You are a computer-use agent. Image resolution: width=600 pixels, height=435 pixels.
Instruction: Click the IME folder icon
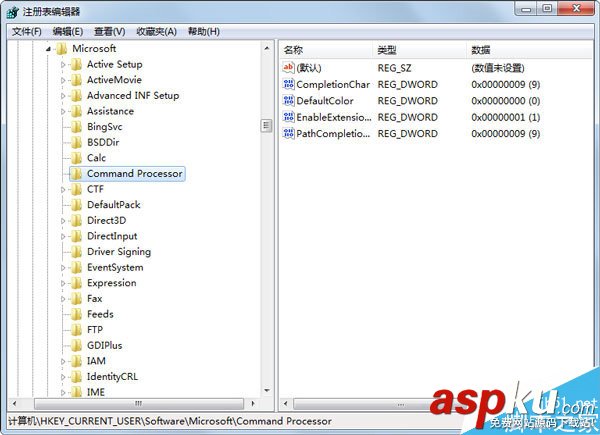[x=77, y=391]
